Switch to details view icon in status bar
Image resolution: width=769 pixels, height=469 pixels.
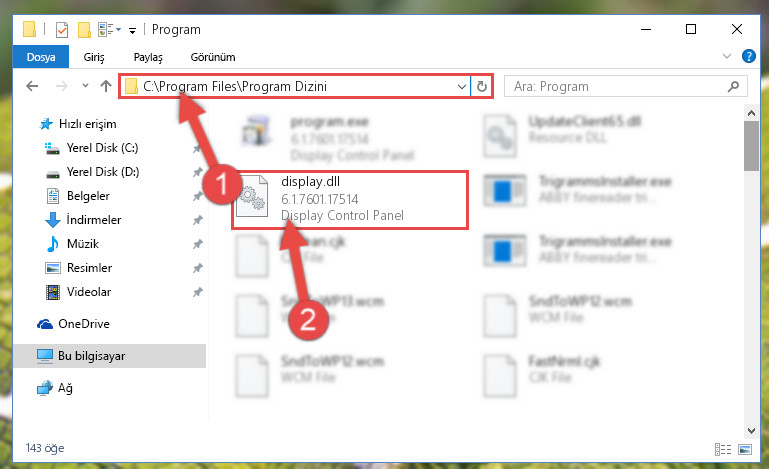click(723, 449)
